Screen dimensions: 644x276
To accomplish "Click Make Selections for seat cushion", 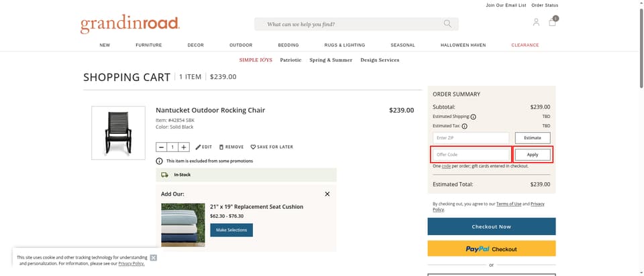I will point(231,230).
